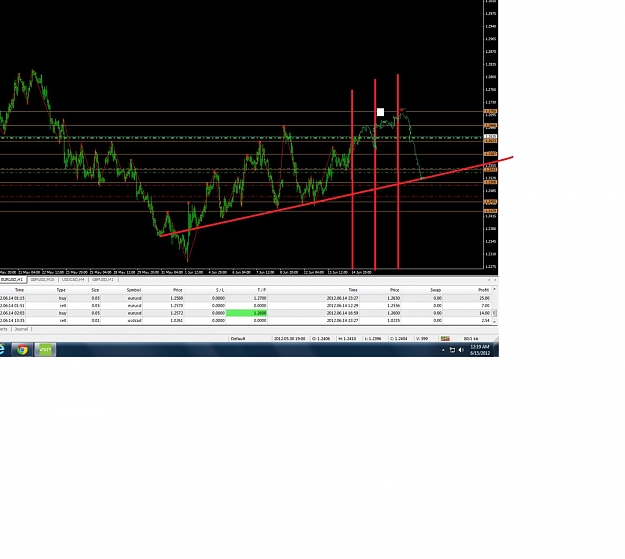
Task: Click the connection status bars icon
Action: click(x=445, y=339)
